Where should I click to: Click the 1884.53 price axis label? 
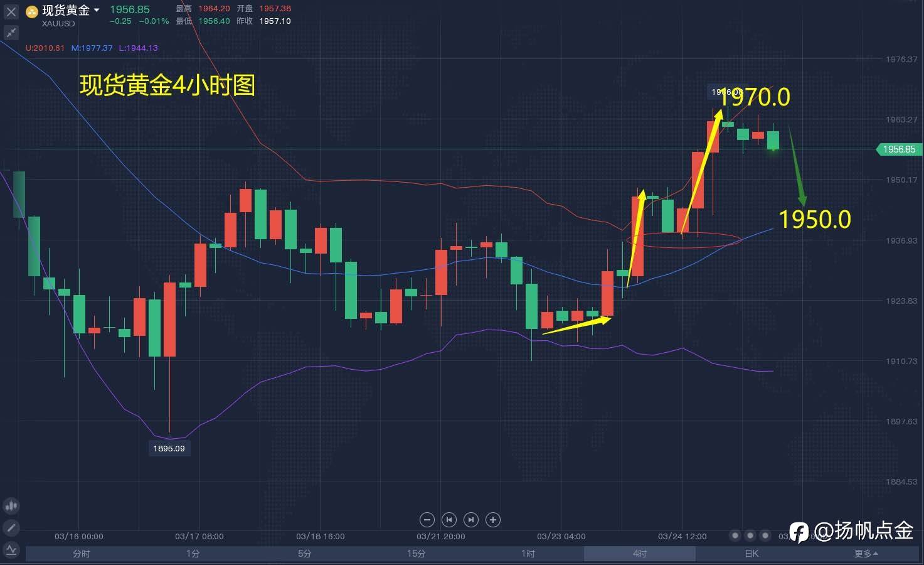click(901, 482)
